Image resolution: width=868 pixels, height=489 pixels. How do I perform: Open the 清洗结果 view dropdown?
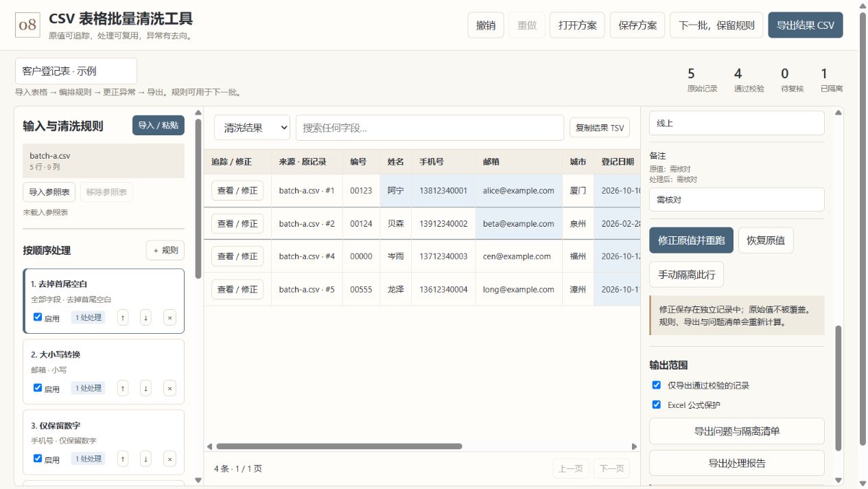tap(252, 128)
